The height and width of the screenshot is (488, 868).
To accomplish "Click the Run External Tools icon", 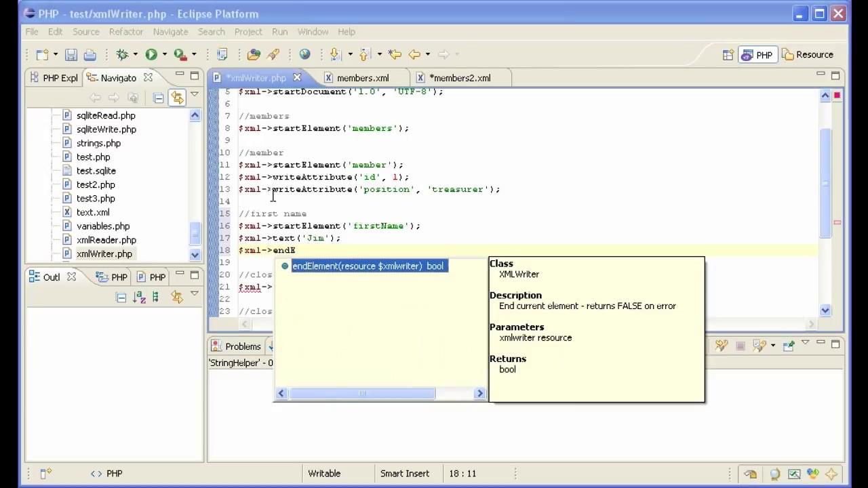I will pyautogui.click(x=180, y=55).
